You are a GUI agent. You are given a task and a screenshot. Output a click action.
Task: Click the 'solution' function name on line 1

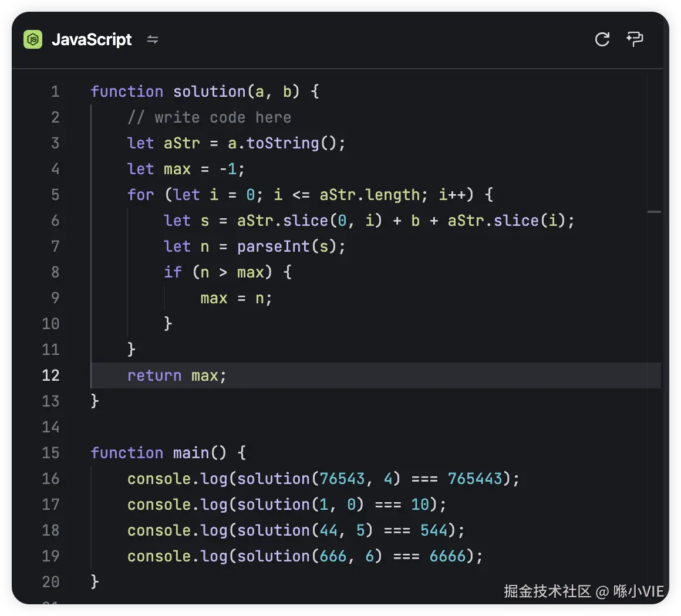pos(209,92)
